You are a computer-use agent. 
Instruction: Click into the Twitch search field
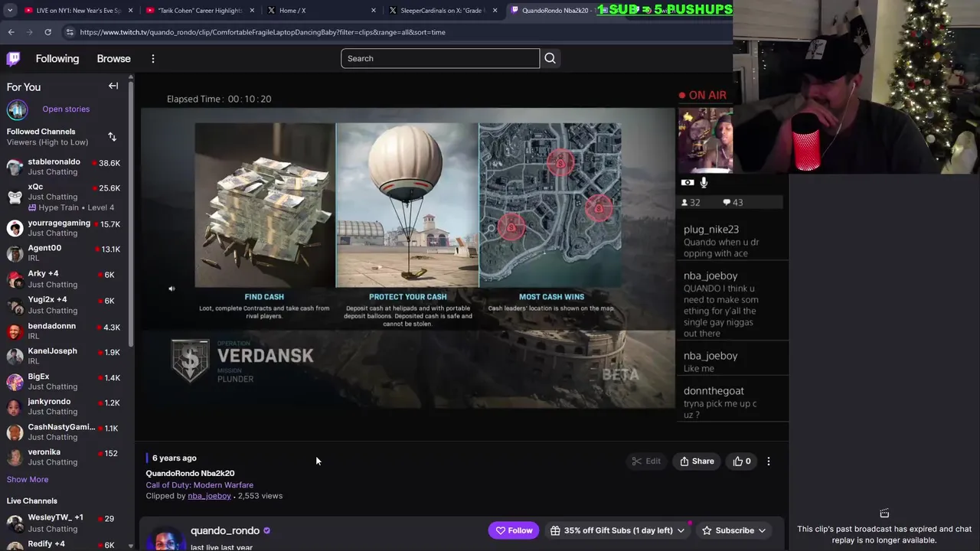pyautogui.click(x=440, y=58)
